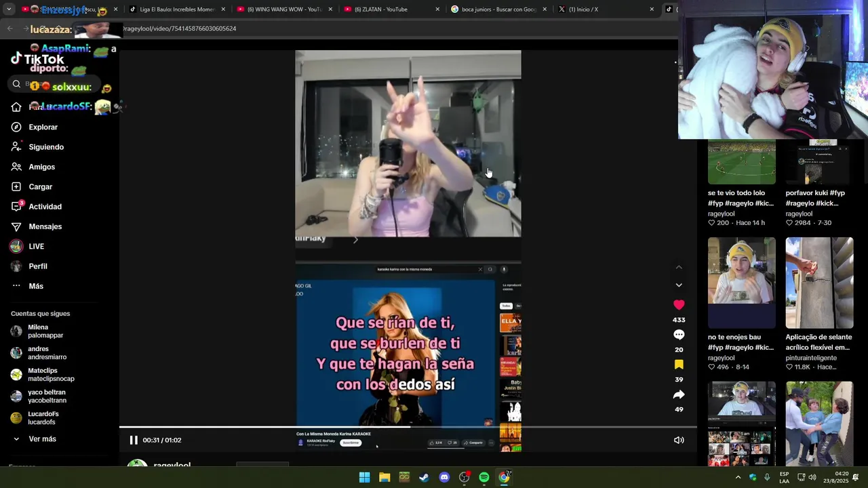Open Windows Start menu

(x=364, y=477)
